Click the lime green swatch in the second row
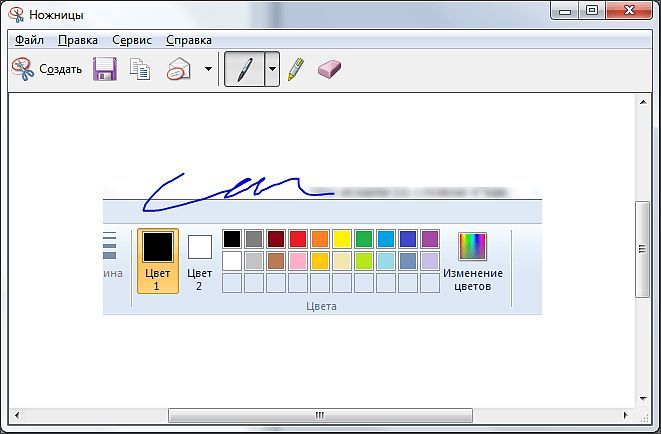Image resolution: width=661 pixels, height=434 pixels. pyautogui.click(x=364, y=261)
